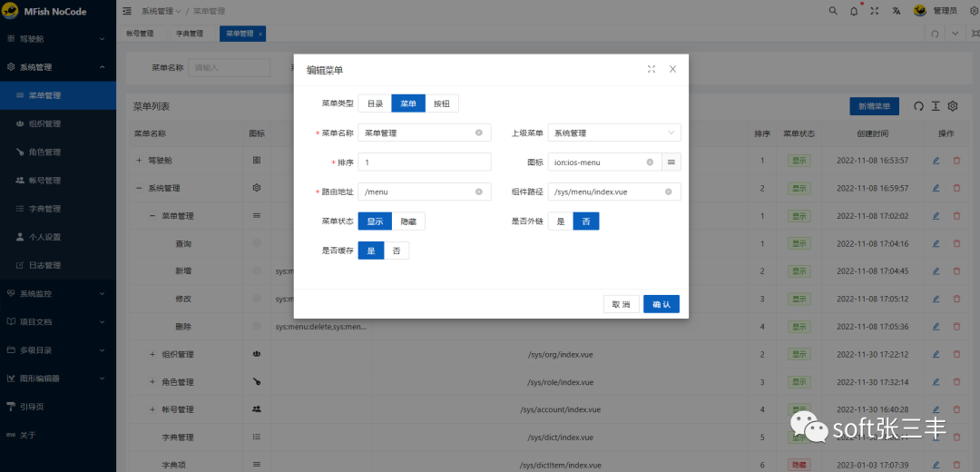The width and height of the screenshot is (980, 472).
Task: Focus the 菜单名称 search box behind dialog
Action: tap(230, 67)
